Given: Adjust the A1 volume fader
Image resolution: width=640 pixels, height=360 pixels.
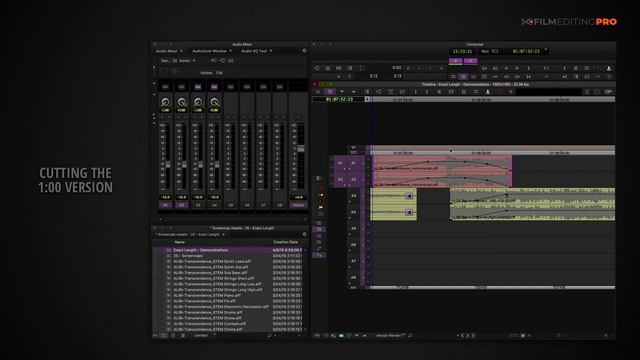Looking at the screenshot, I should click(x=168, y=164).
